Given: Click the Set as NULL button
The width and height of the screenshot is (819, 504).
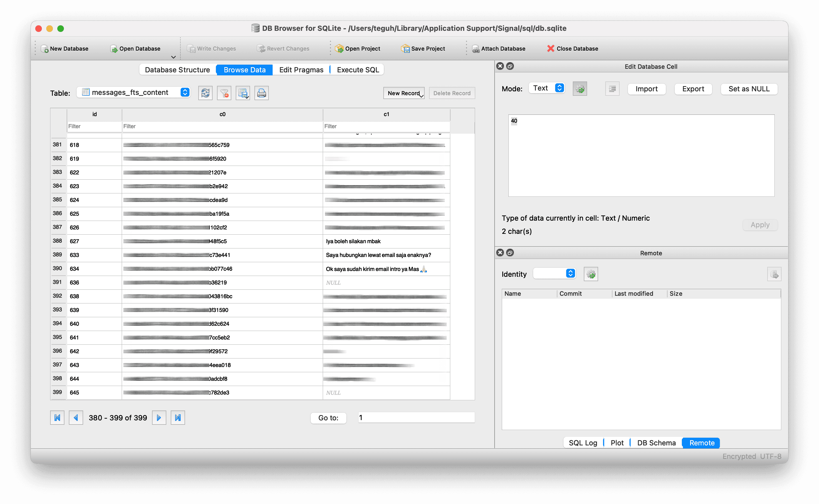Looking at the screenshot, I should [749, 89].
